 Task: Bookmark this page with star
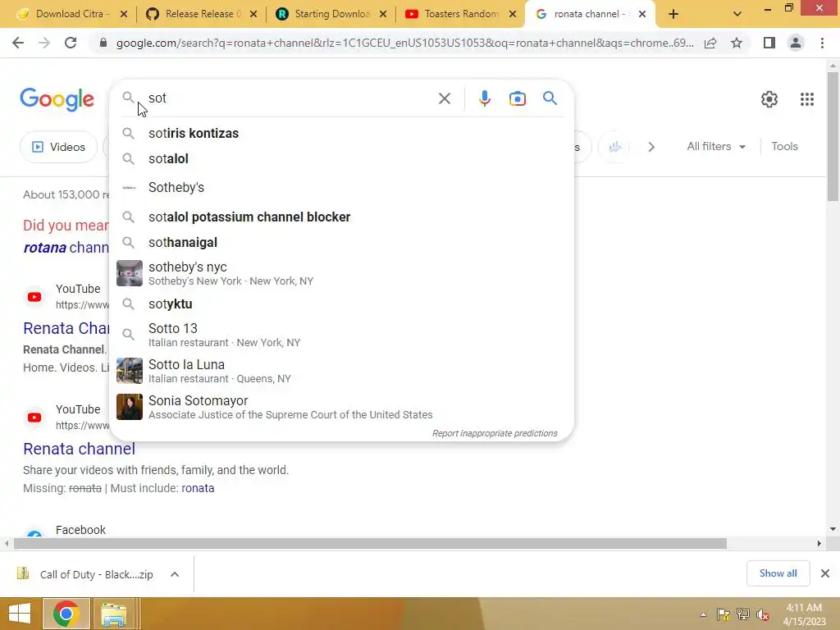[737, 43]
